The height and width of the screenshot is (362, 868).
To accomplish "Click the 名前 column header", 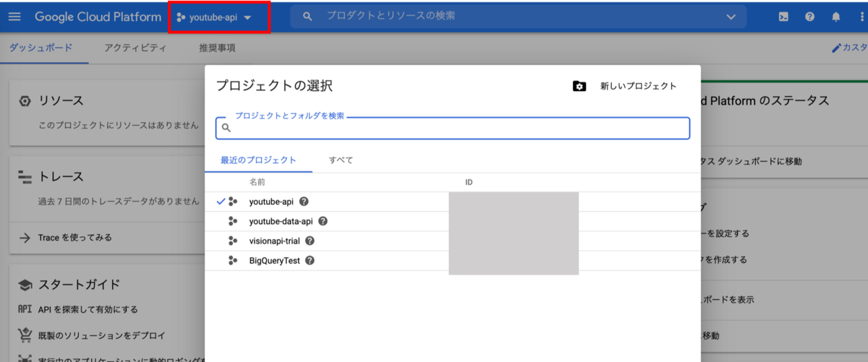I will point(257,182).
